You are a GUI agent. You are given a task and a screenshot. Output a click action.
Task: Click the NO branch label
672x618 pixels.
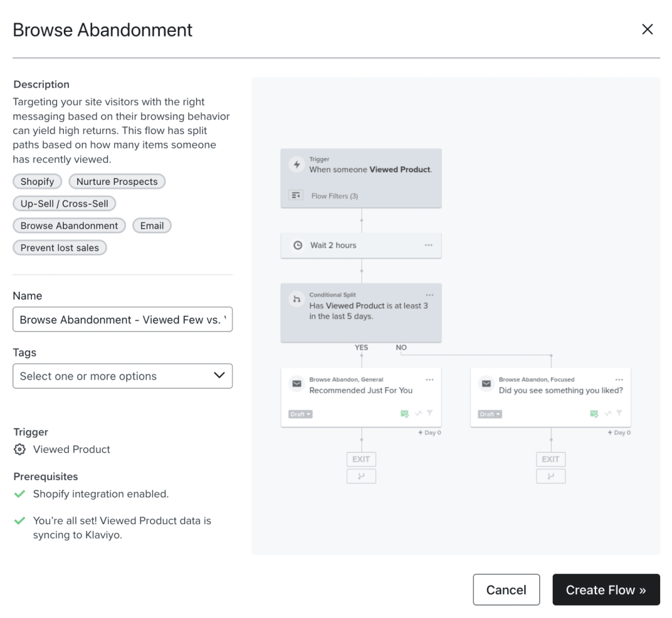tap(401, 347)
